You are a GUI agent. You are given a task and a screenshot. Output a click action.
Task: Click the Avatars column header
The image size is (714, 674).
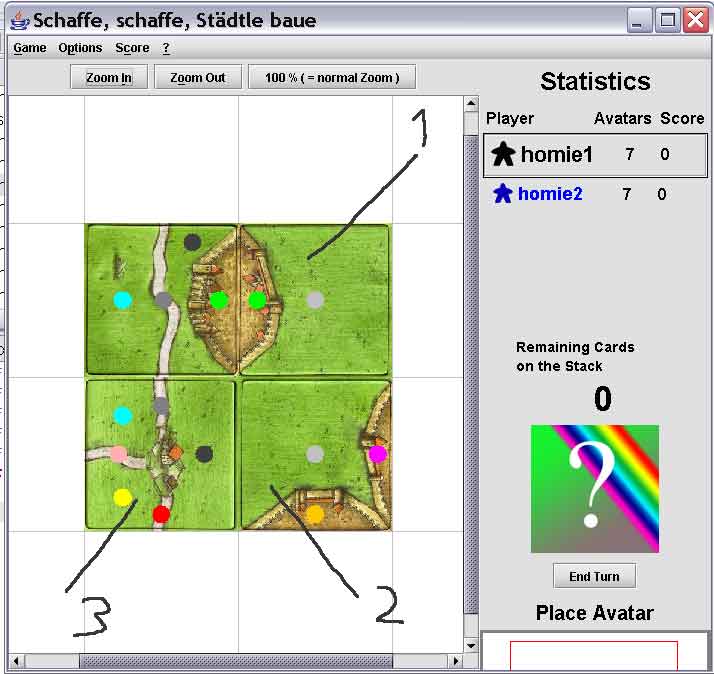622,118
